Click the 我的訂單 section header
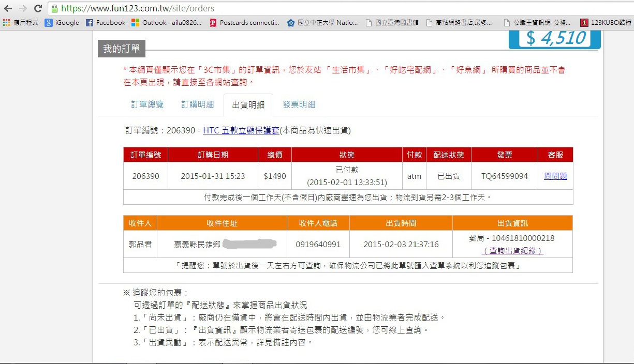 coord(122,49)
